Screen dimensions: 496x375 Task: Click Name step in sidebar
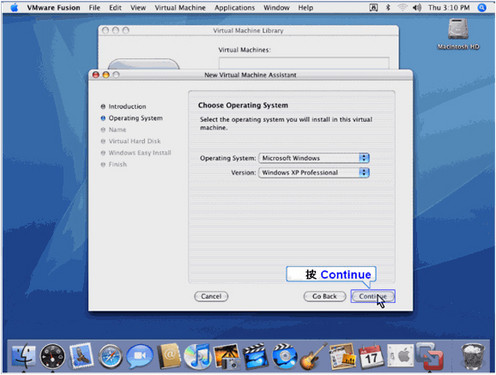tap(113, 130)
